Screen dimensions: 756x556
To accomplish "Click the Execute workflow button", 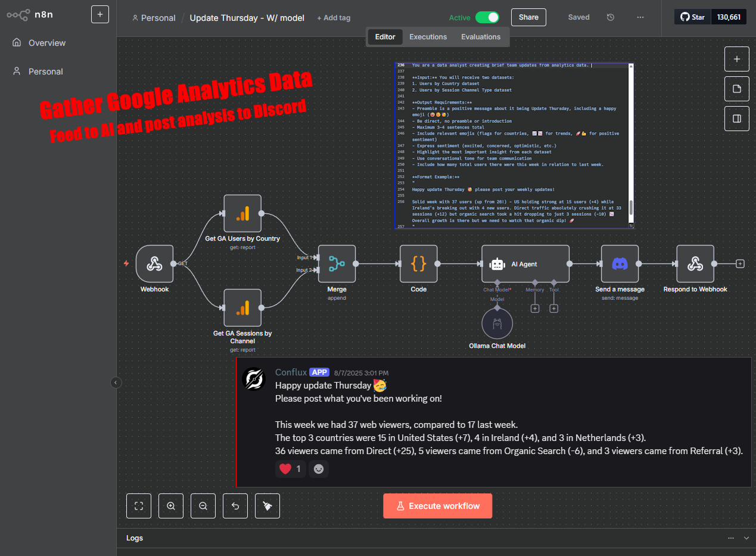I will pyautogui.click(x=438, y=506).
